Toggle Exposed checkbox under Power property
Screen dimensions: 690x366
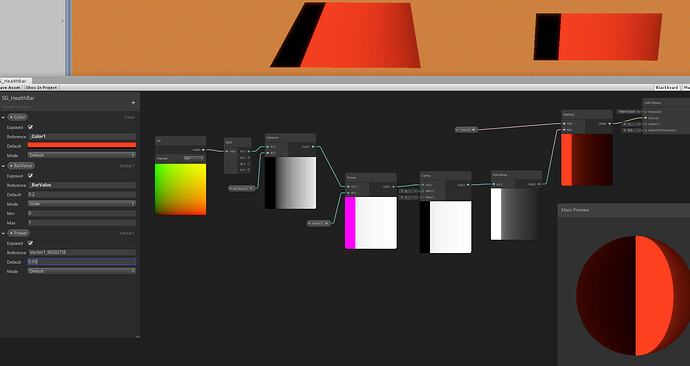tap(30, 243)
